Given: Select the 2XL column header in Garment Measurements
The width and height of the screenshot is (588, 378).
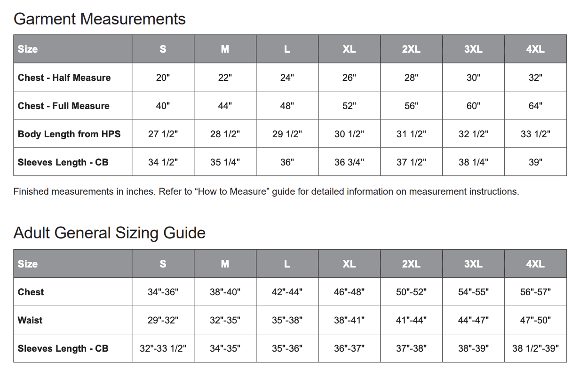Looking at the screenshot, I should (x=411, y=49).
